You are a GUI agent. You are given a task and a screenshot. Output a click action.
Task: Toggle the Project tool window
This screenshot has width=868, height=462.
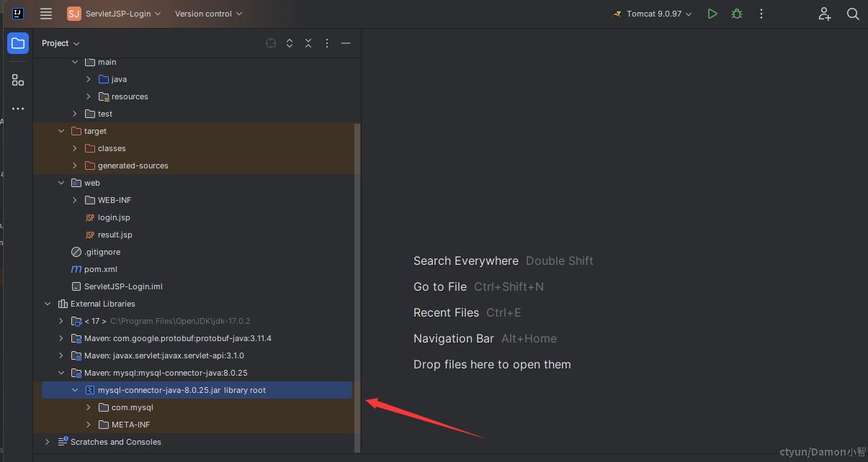tap(18, 43)
